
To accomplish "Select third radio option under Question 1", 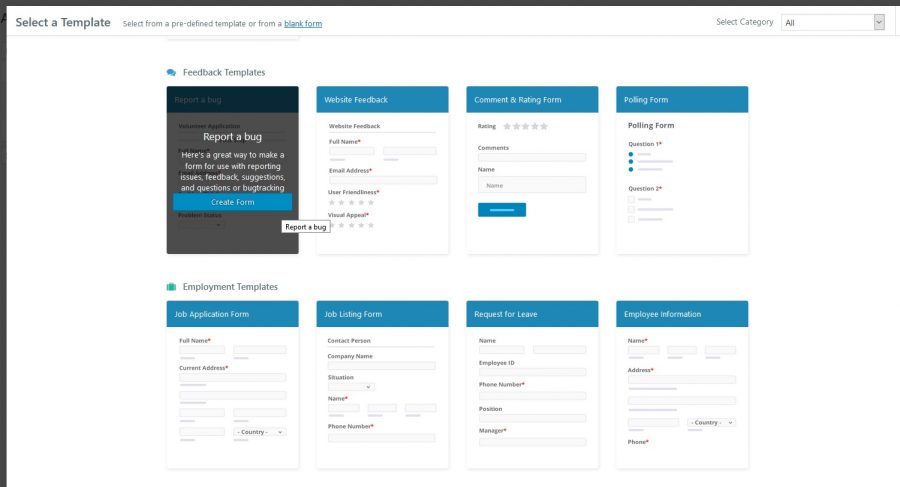I will (x=631, y=169).
